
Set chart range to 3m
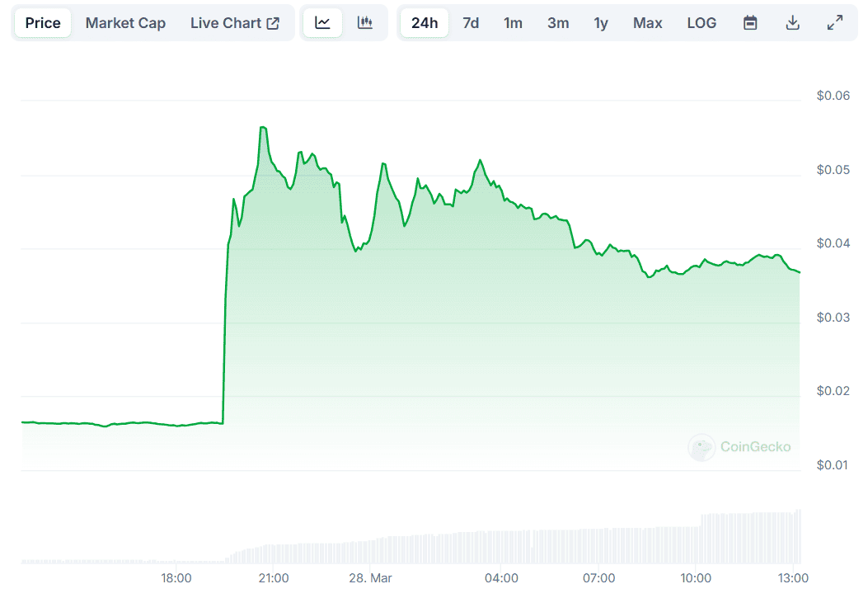click(x=558, y=23)
